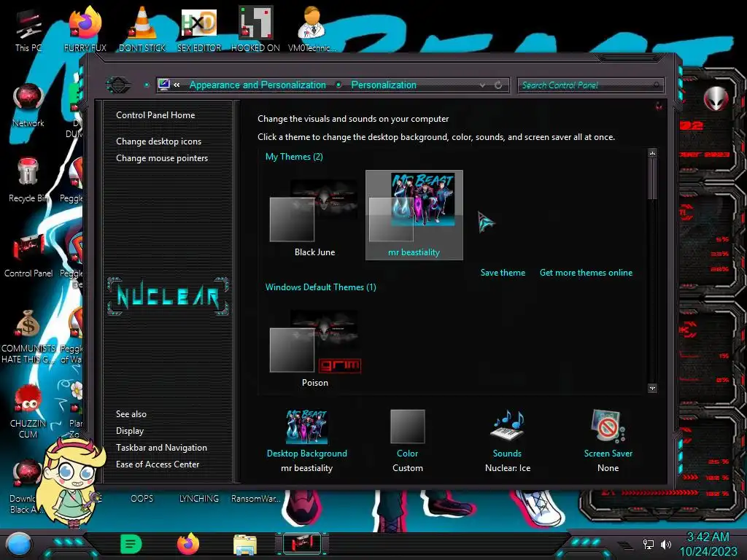Open the network tray icon
Screen dimensions: 747x560
648,544
